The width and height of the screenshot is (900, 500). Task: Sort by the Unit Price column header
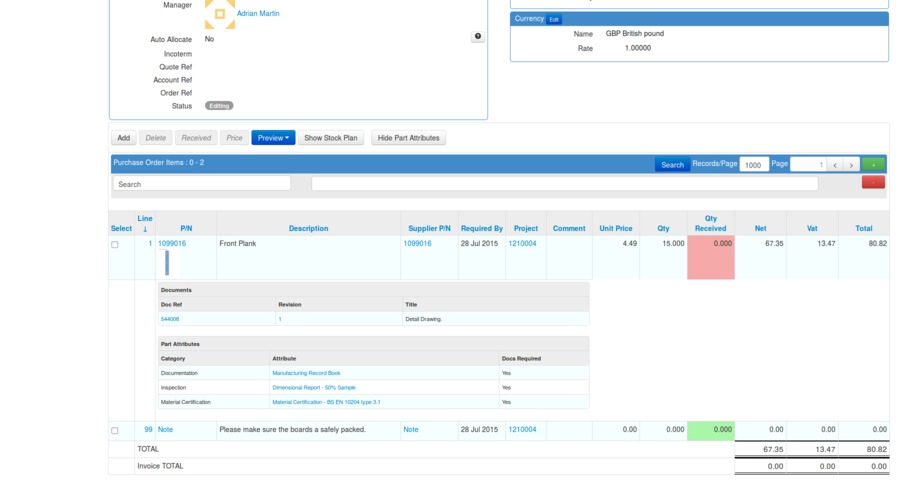click(615, 228)
